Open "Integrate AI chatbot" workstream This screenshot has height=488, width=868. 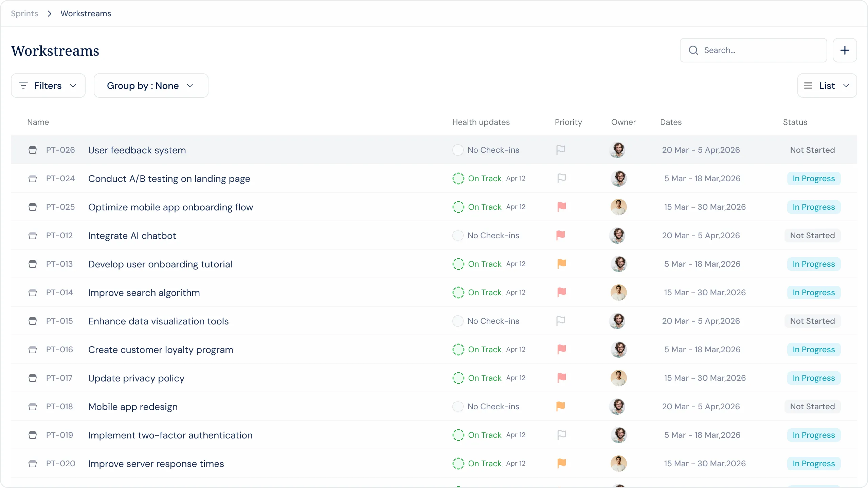tap(132, 236)
